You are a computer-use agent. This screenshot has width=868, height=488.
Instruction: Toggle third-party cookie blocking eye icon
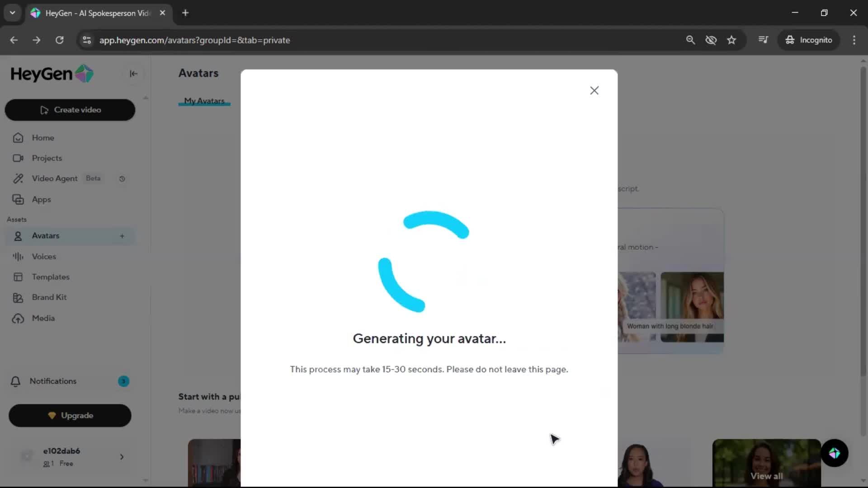pos(711,40)
